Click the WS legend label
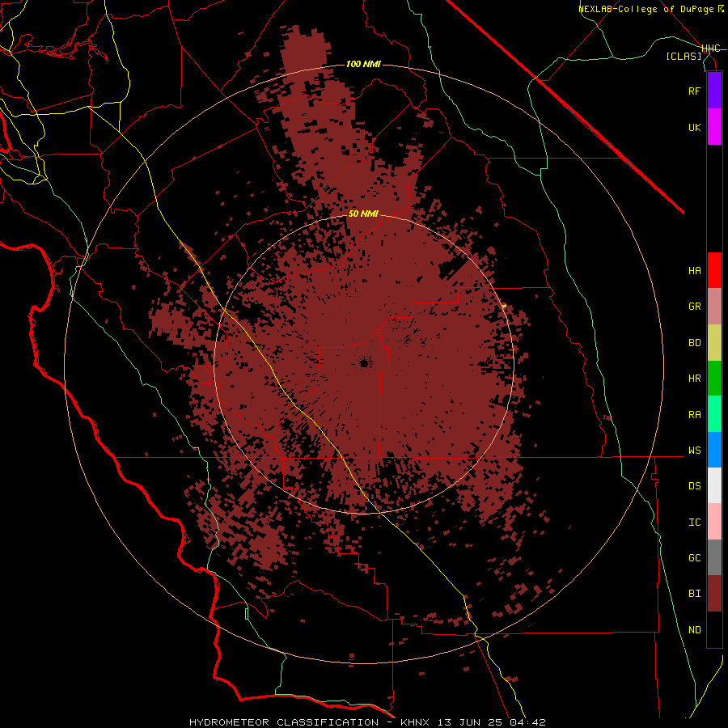 694,450
